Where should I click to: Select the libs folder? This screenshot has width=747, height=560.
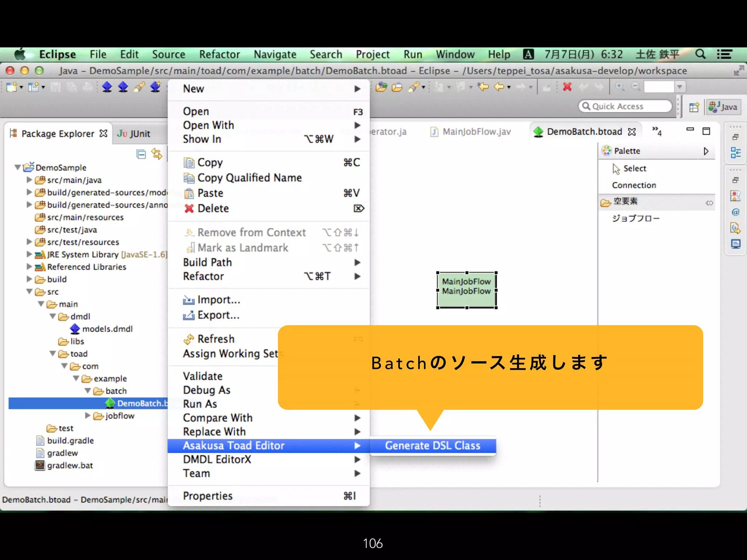coord(71,341)
